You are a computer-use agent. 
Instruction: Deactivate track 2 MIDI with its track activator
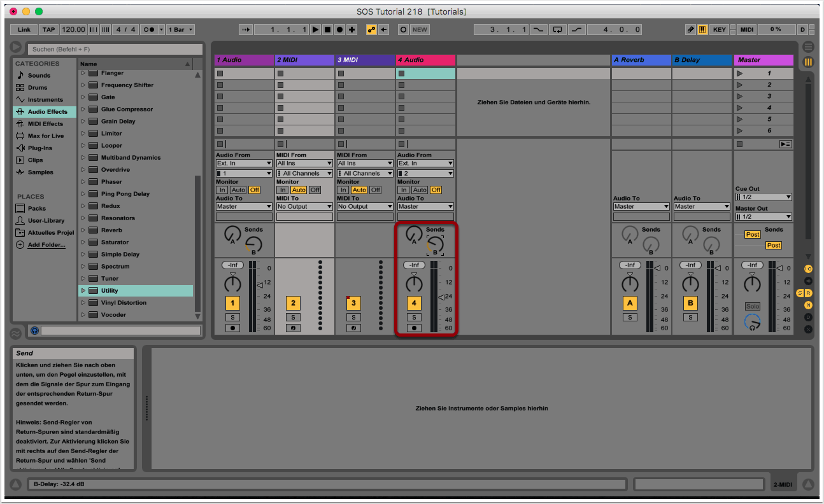[x=293, y=304]
